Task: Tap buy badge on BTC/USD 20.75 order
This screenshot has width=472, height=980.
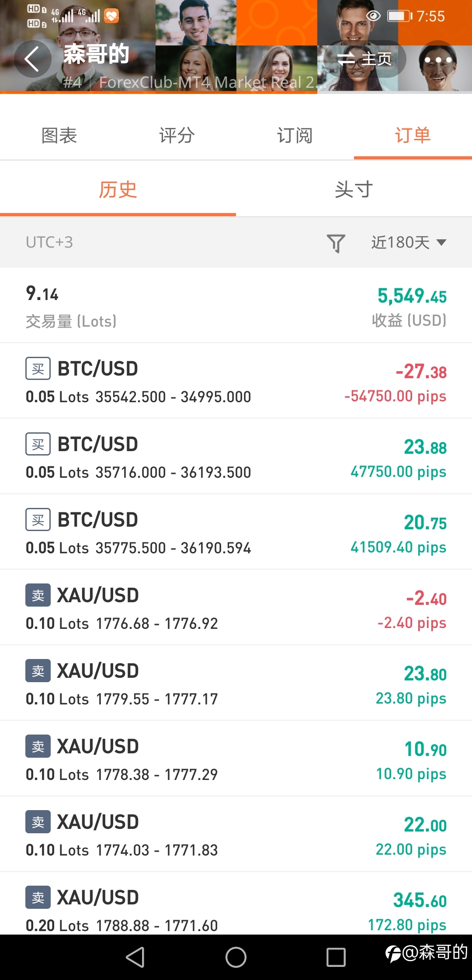Action: click(x=38, y=520)
